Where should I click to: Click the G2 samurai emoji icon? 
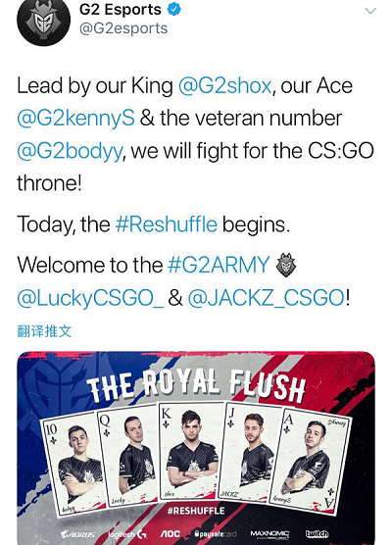pos(285,265)
